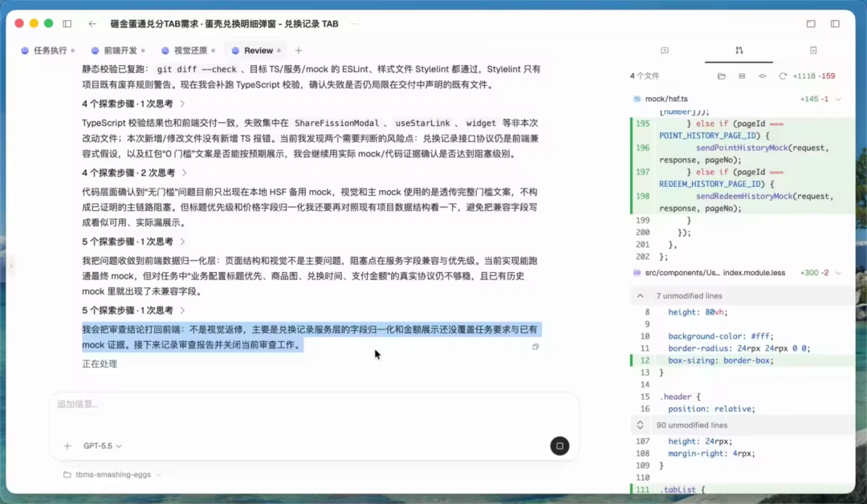Switch to the 前端开发 tab

click(x=118, y=51)
